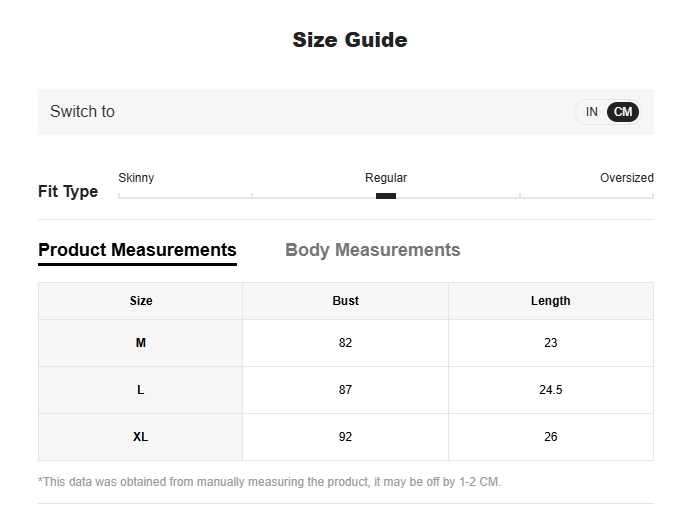Viewport: 681px width, 515px height.
Task: Click the Regular fit label
Action: [386, 178]
